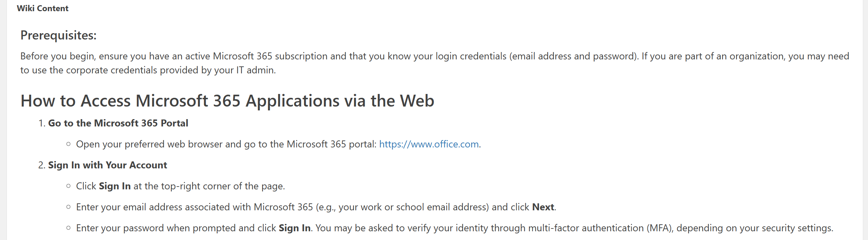
Task: Click the bullet before Enter your password
Action: (x=68, y=228)
